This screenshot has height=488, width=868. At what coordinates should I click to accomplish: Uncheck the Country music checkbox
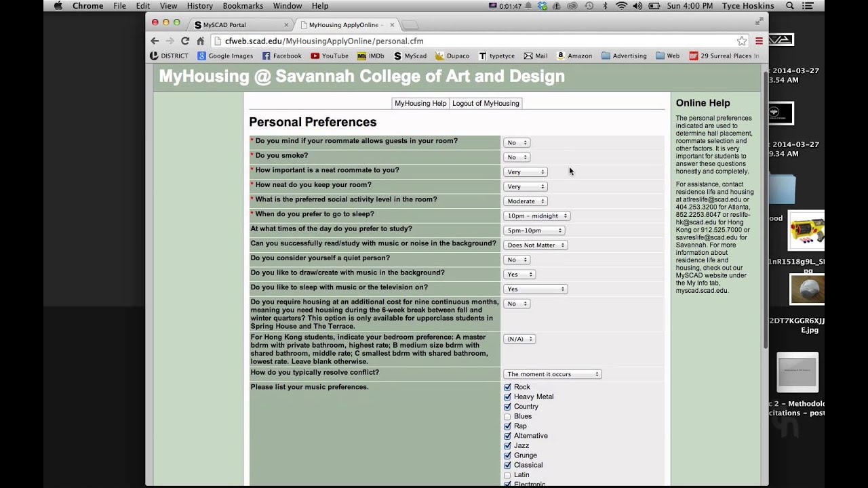507,407
